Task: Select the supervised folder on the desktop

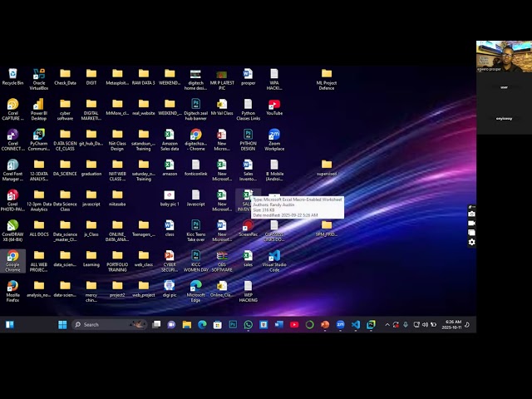Action: [x=327, y=165]
